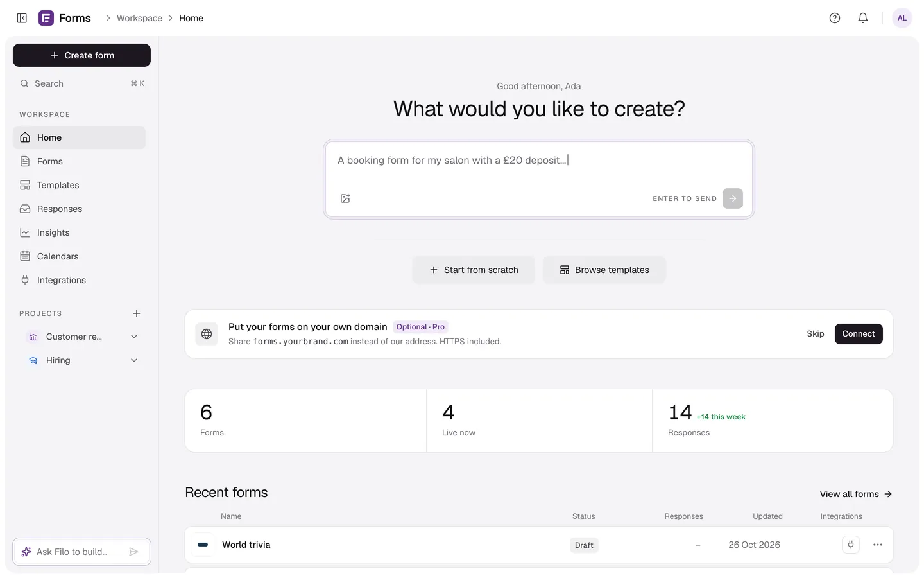Open the AL user avatar

coord(902,18)
